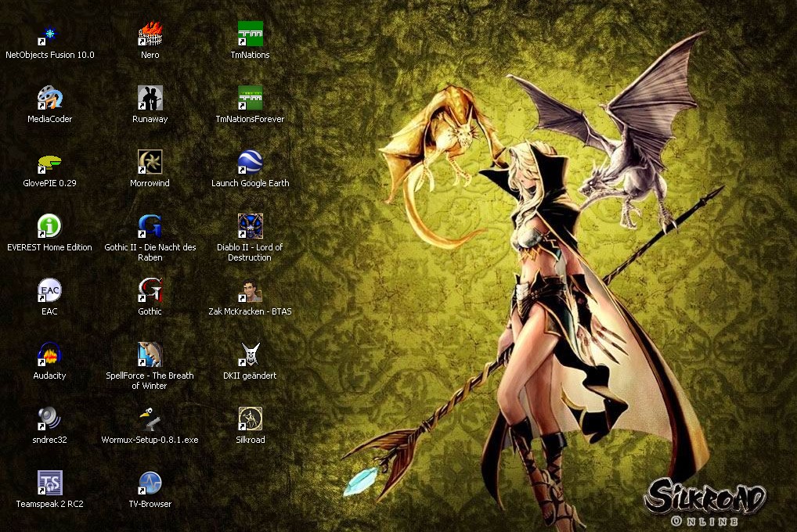Click the Audacity headphones icon
Viewport: 797px width, 532px height.
click(50, 355)
